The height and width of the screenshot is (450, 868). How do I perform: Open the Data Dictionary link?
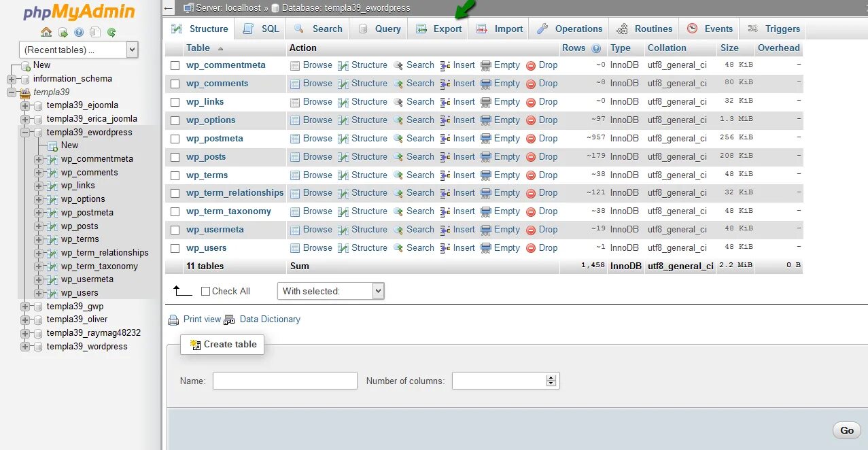pyautogui.click(x=270, y=319)
